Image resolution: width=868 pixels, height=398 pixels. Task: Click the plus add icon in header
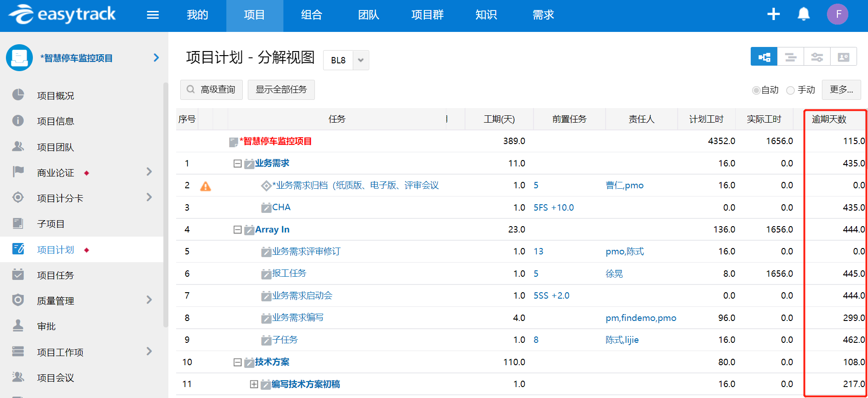(773, 14)
